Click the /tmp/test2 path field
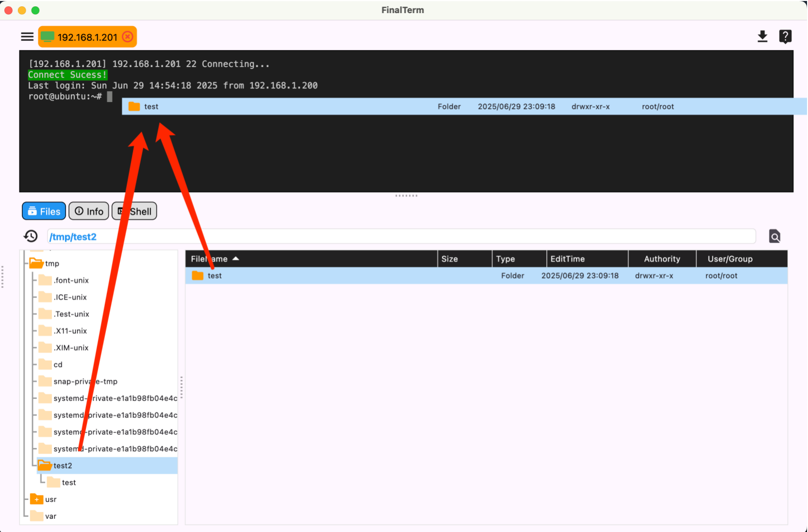 click(x=401, y=237)
